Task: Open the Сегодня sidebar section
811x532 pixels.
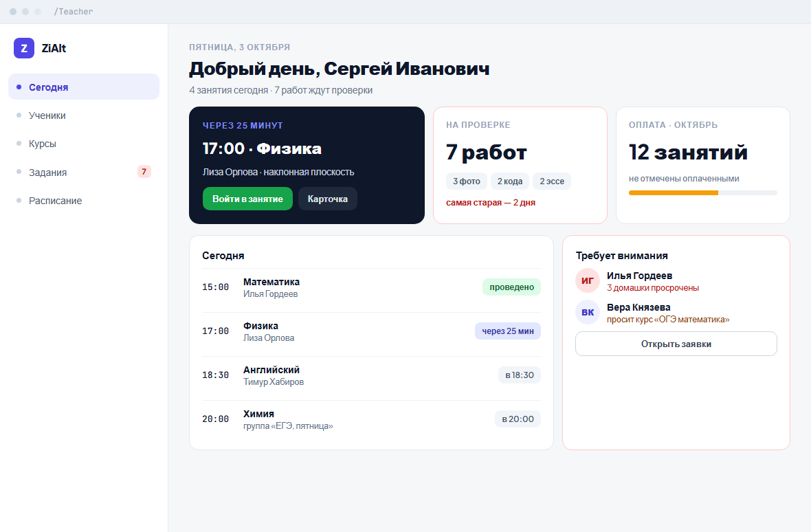Action: click(84, 87)
